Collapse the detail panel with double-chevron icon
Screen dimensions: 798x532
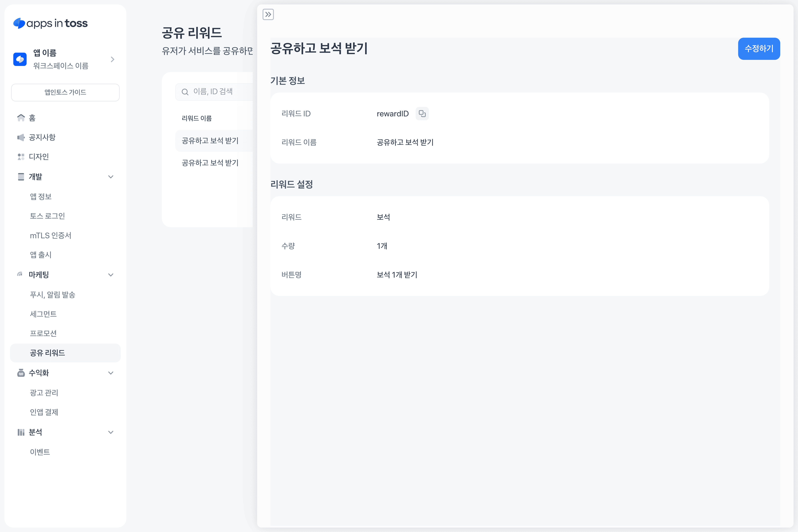click(x=268, y=15)
